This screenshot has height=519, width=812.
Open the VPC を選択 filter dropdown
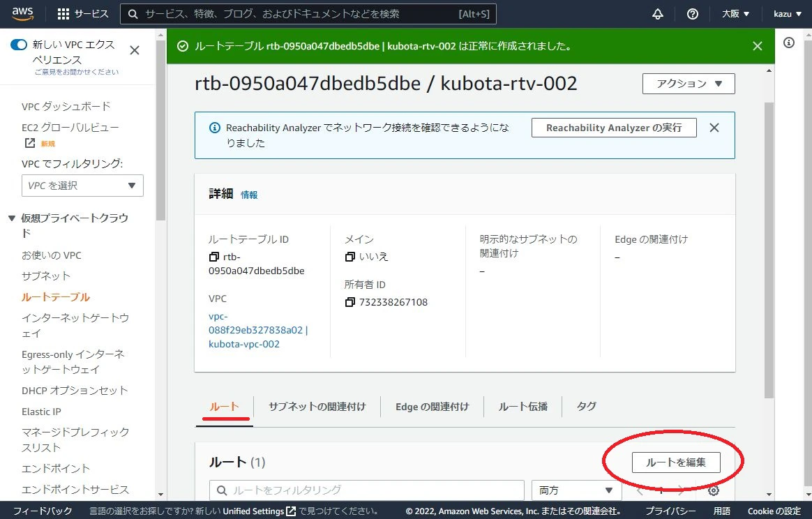(x=82, y=186)
